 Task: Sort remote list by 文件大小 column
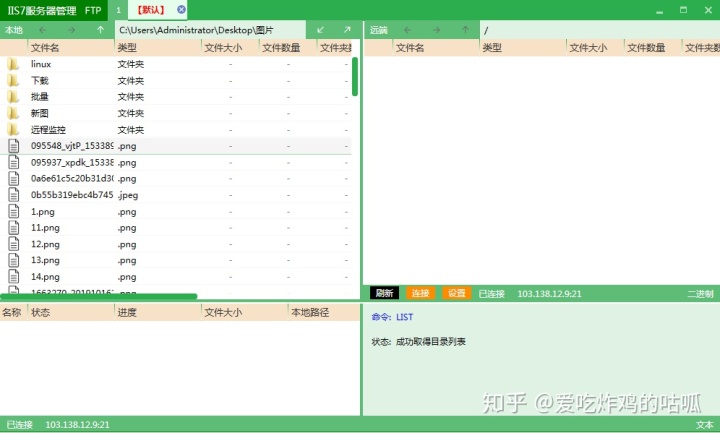pyautogui.click(x=588, y=48)
